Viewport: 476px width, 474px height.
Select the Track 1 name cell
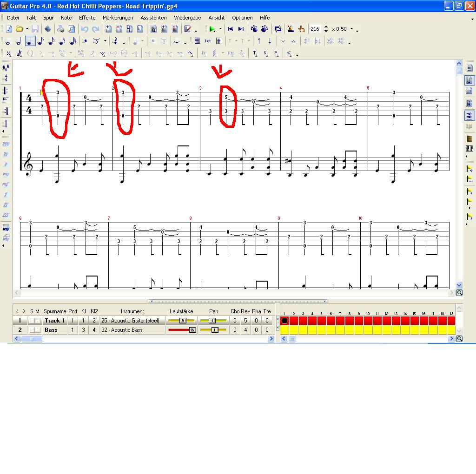point(55,321)
